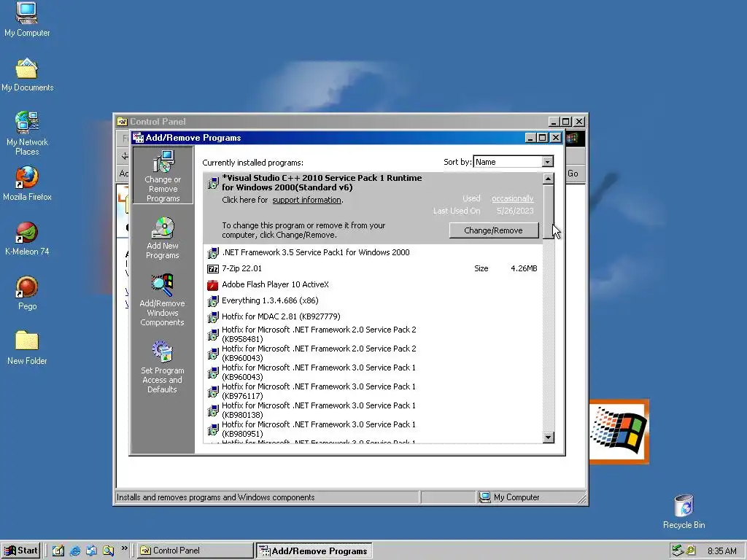Click the Change/Remove button
The width and height of the screenshot is (747, 560).
494,230
